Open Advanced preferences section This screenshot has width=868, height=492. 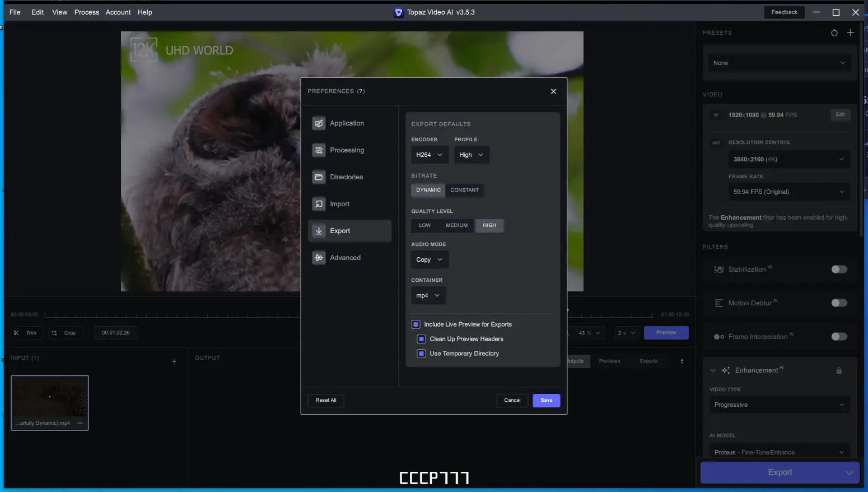click(349, 258)
